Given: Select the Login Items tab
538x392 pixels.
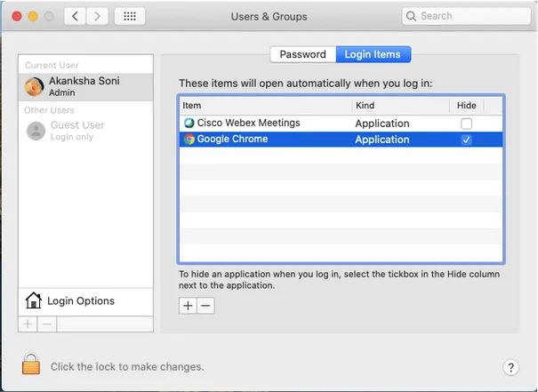Looking at the screenshot, I should point(373,54).
